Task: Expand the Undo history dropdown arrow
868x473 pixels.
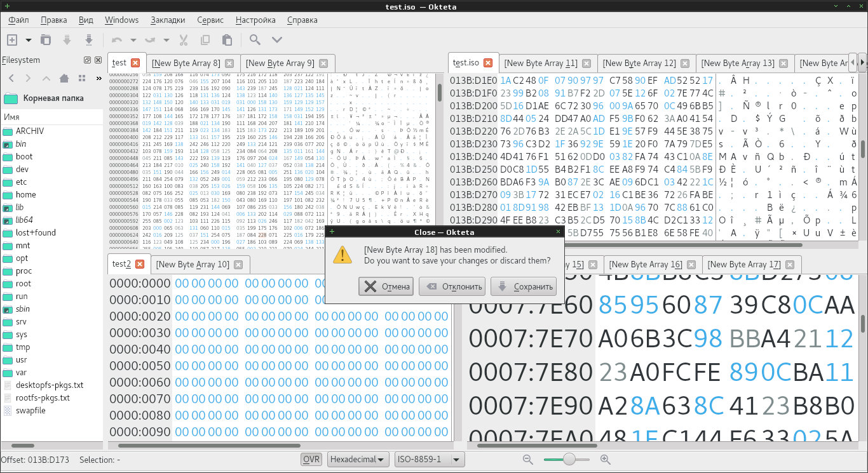Action: click(133, 40)
